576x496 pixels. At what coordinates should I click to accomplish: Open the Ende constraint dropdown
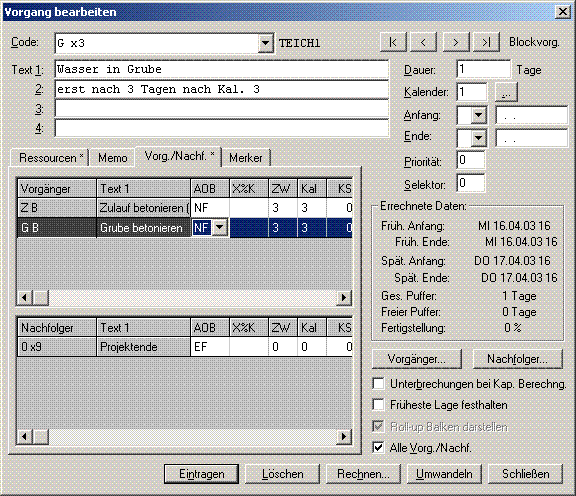tap(478, 138)
